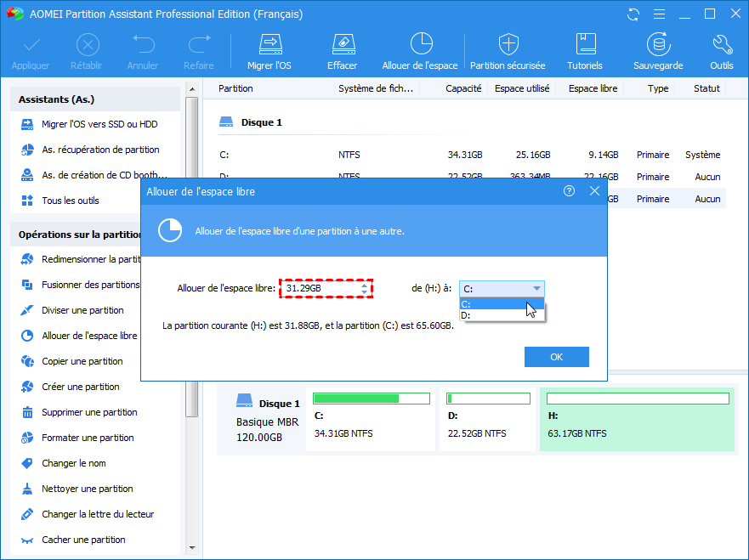
Task: Click the Refaire redo icon
Action: point(199,44)
